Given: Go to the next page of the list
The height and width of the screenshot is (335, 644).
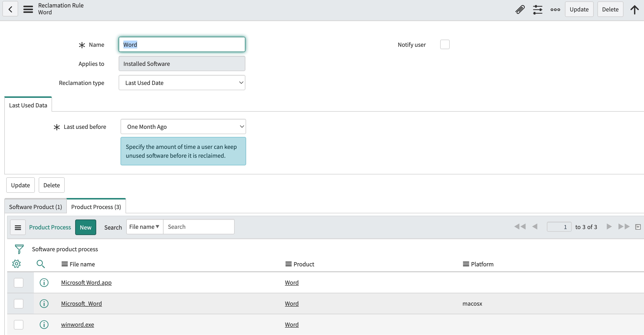Looking at the screenshot, I should pos(609,227).
